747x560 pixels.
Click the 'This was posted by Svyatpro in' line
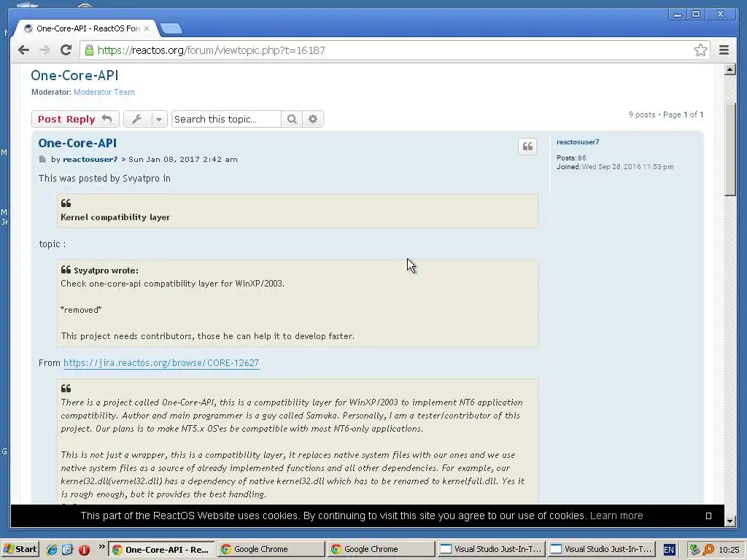click(104, 178)
